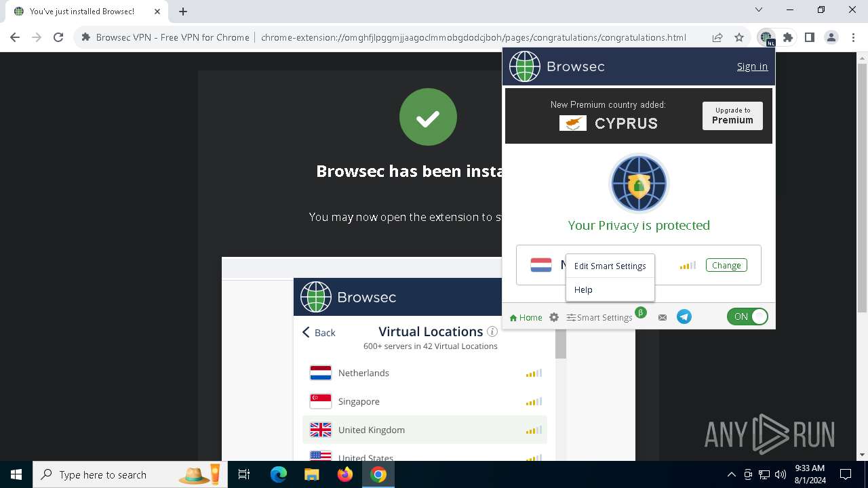Select United Kingdom in locations list

425,430
